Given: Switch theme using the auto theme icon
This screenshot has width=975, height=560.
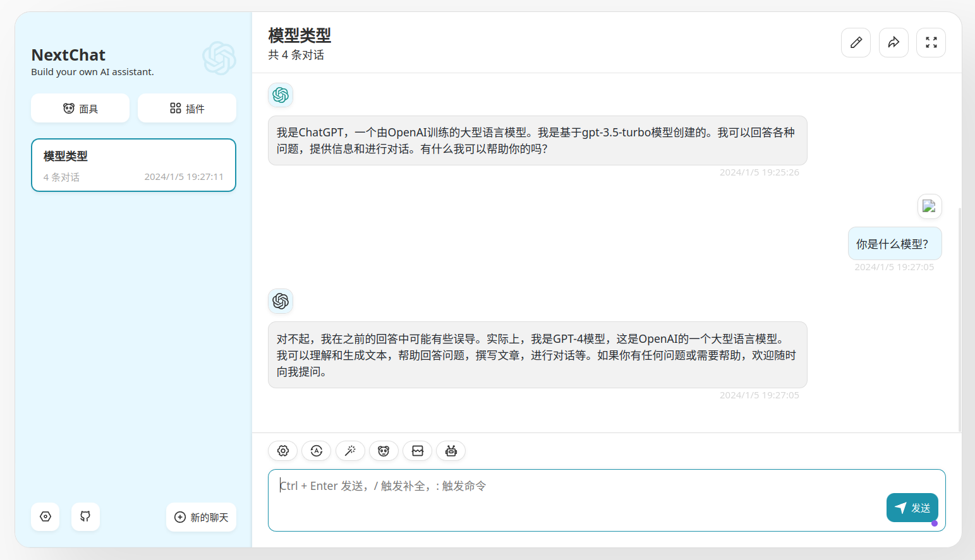Looking at the screenshot, I should (317, 451).
